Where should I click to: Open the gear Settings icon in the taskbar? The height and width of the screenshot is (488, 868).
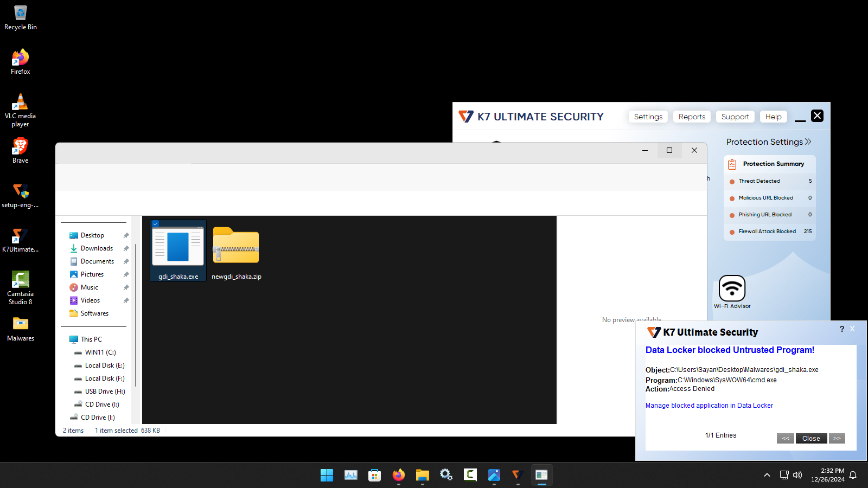coord(446,475)
